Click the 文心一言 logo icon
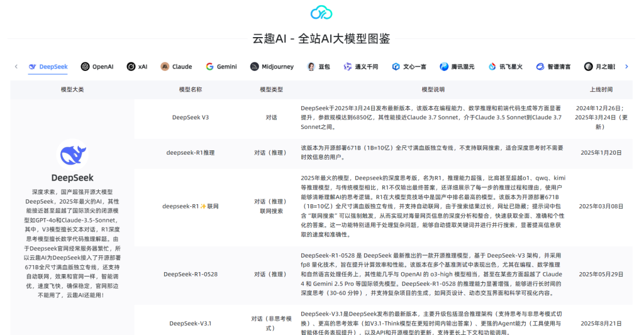This screenshot has width=644, height=335. (x=396, y=67)
